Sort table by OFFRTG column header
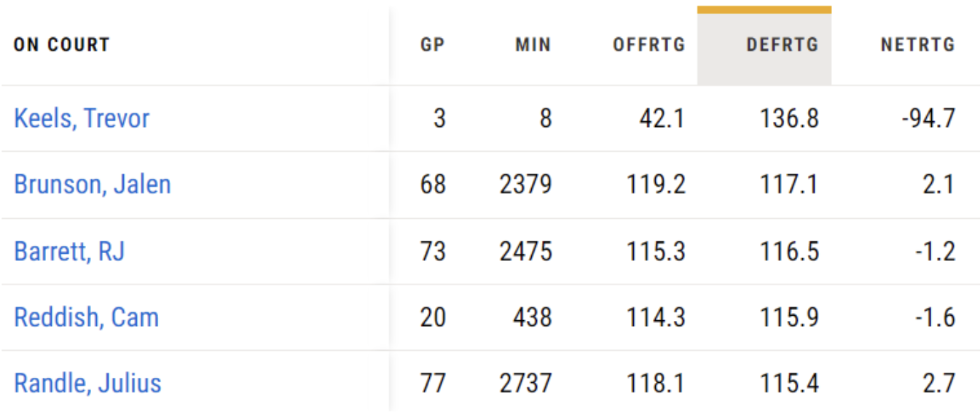This screenshot has height=415, width=980. click(x=649, y=45)
